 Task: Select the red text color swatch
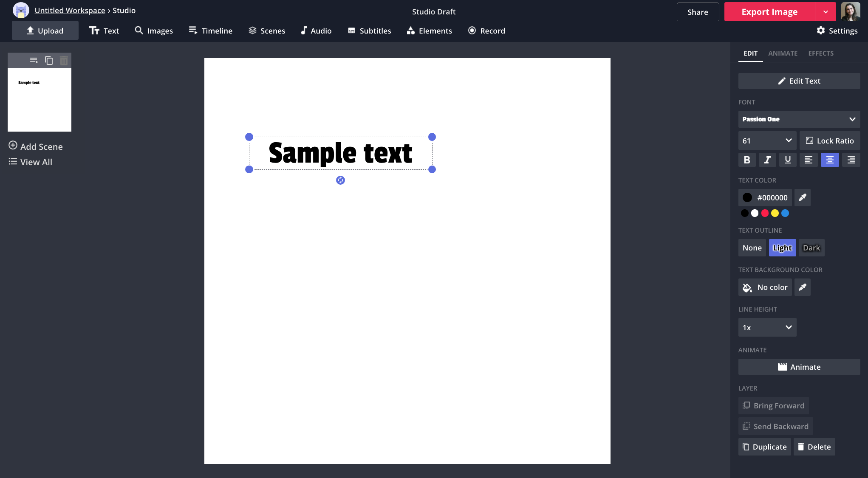tap(765, 213)
